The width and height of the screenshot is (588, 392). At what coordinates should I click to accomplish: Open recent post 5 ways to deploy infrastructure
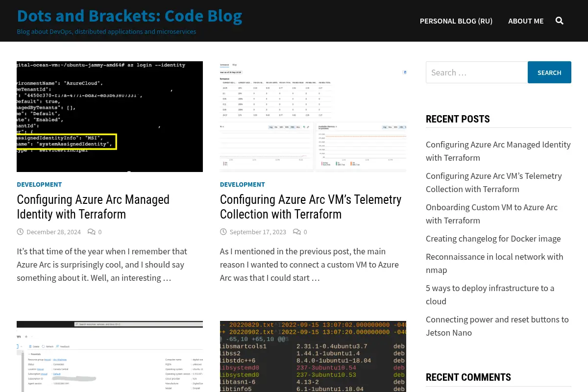(x=490, y=294)
